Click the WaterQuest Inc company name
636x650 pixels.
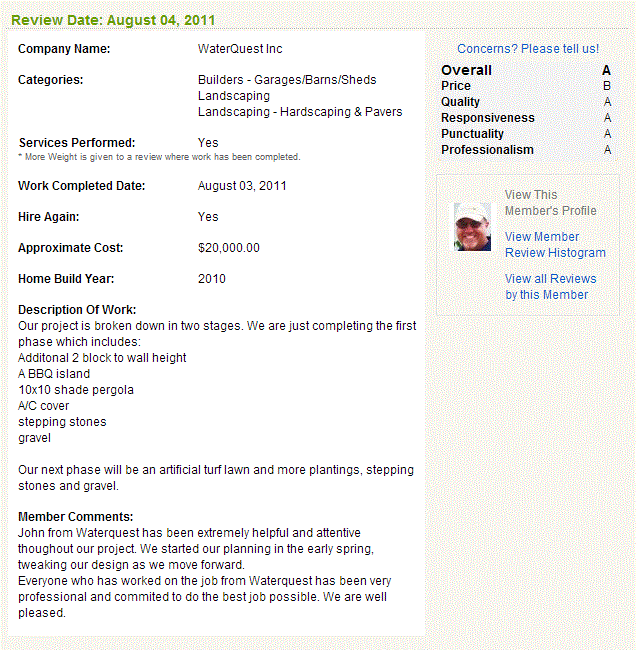(240, 49)
